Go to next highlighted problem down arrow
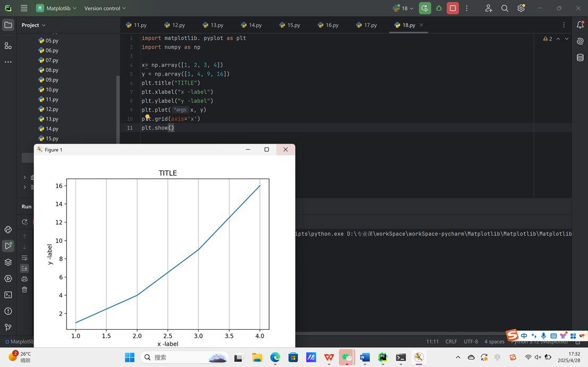588x367 pixels. [567, 39]
